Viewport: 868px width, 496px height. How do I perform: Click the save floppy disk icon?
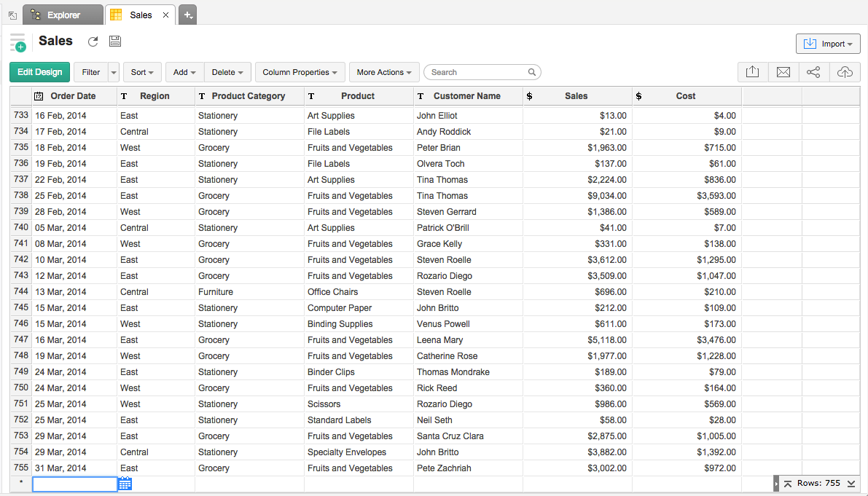[115, 42]
